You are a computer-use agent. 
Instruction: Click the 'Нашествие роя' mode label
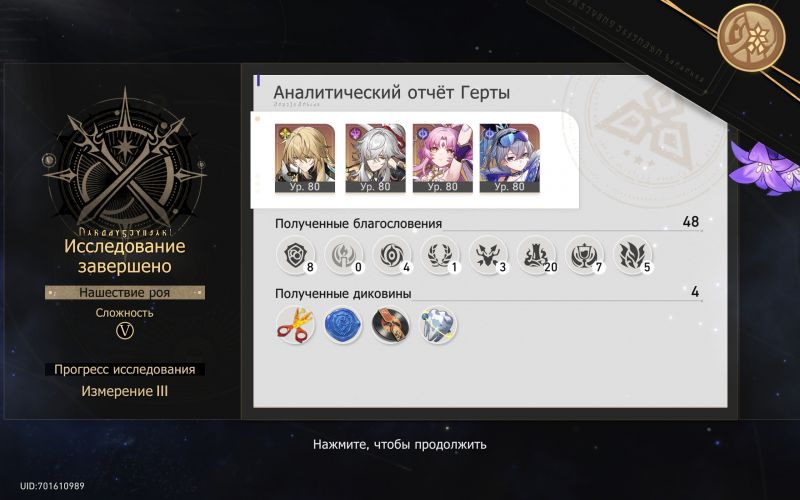[x=125, y=292]
